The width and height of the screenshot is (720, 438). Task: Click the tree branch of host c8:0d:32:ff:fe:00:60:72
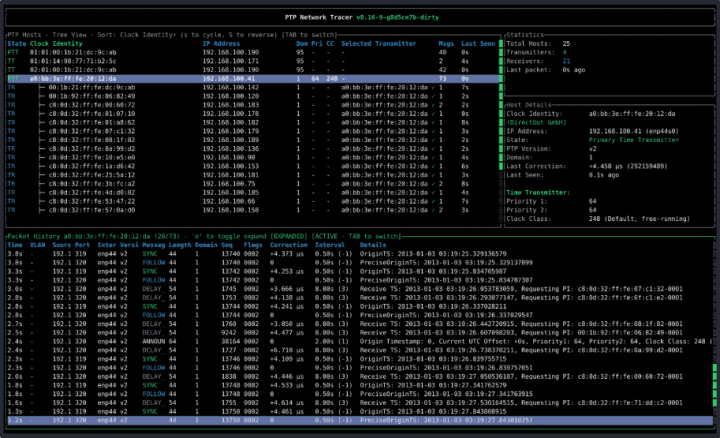[42, 104]
